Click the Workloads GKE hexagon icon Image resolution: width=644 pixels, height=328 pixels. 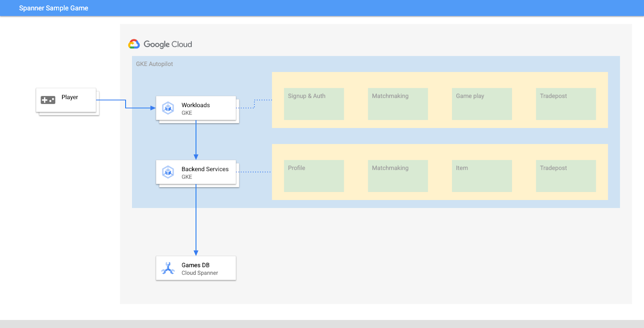pos(168,108)
